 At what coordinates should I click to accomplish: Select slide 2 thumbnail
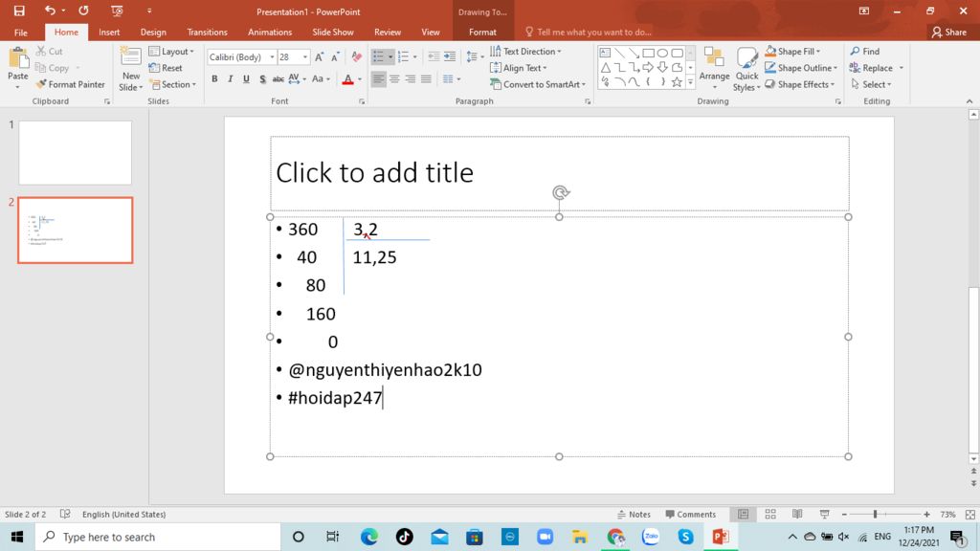coord(75,230)
